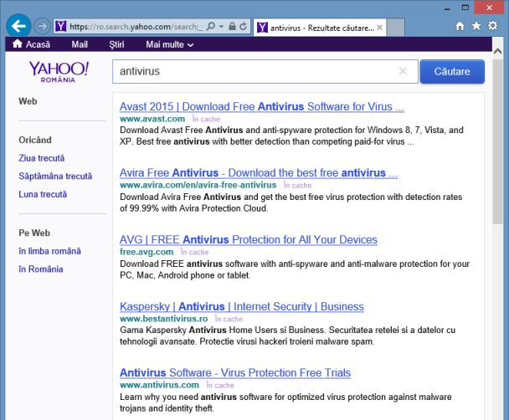The height and width of the screenshot is (420, 509).
Task: Maximize the browser window
Action: [x=465, y=8]
